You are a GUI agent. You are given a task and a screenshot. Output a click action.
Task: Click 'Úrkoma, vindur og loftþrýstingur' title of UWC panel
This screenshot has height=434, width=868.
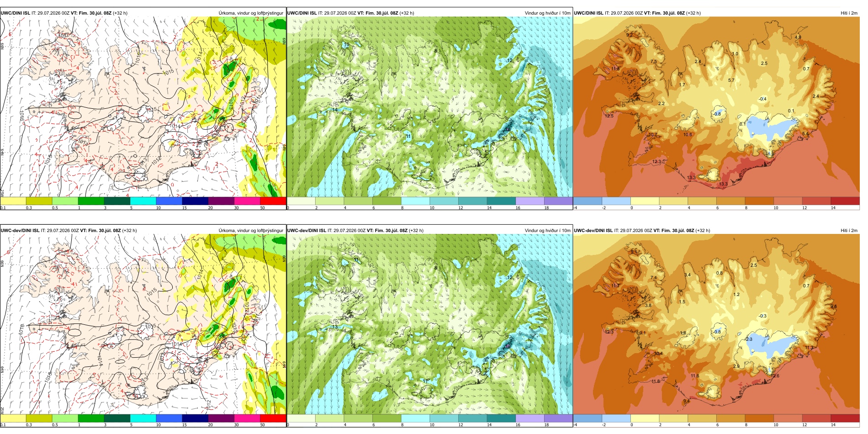(x=251, y=13)
